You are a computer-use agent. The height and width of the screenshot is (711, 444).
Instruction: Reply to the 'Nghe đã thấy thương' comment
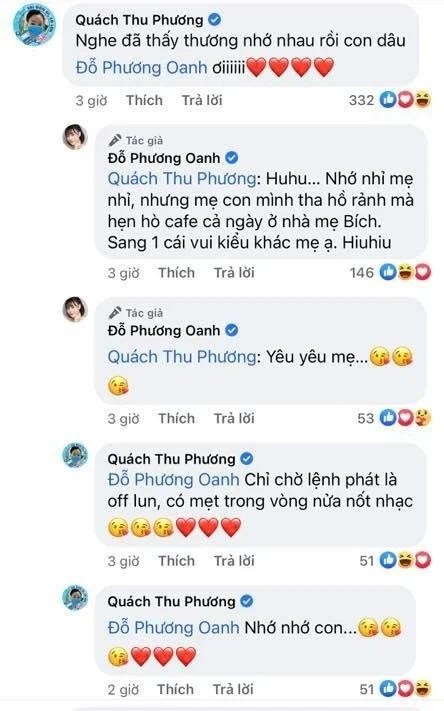tap(202, 100)
